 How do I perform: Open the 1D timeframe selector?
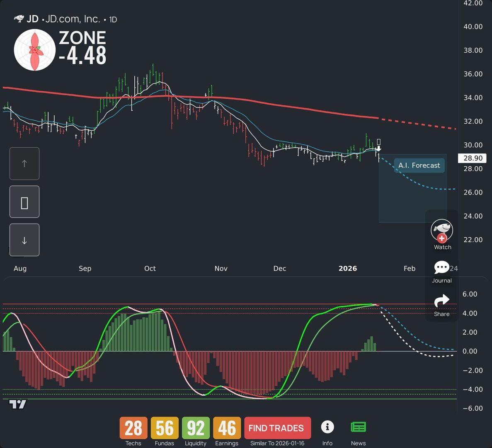[x=113, y=19]
